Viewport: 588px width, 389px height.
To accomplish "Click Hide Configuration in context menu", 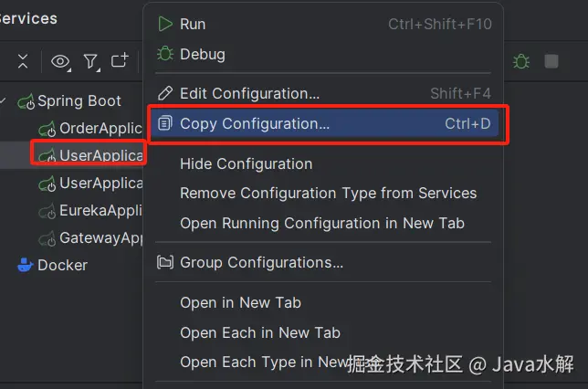I will (x=246, y=163).
